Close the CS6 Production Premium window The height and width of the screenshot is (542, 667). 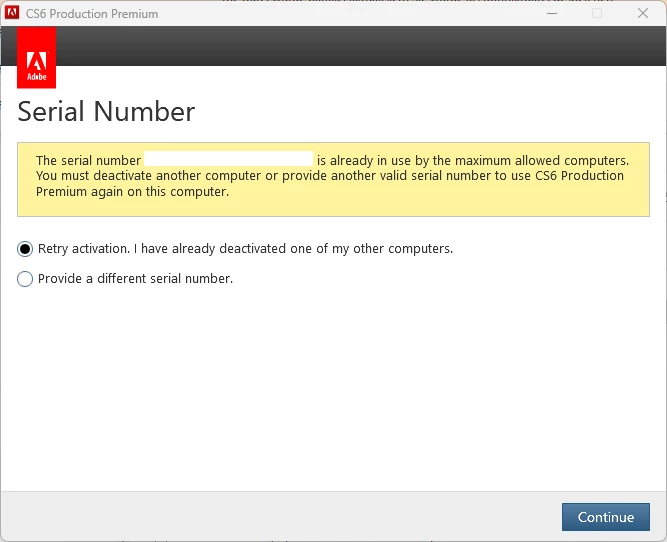pyautogui.click(x=643, y=13)
